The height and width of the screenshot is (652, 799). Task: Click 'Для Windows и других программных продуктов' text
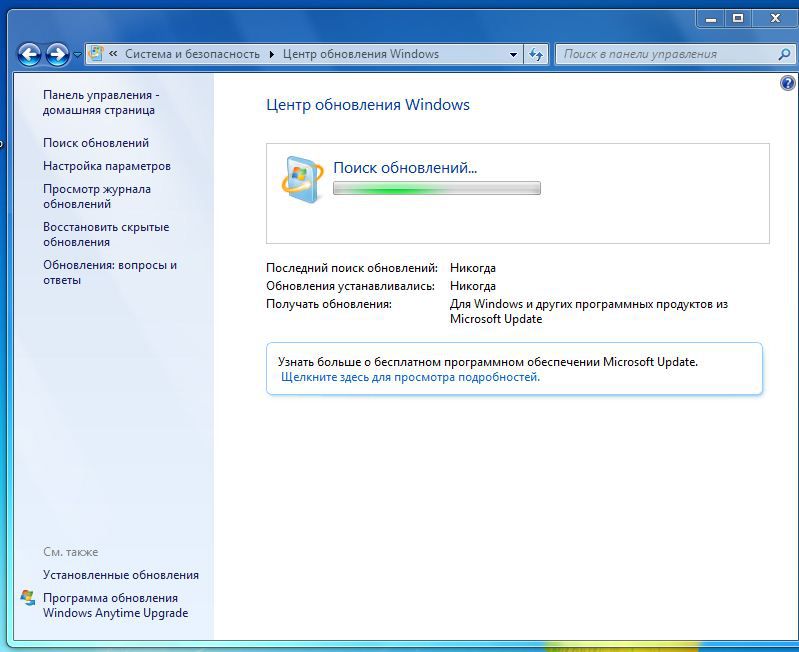[x=589, y=311]
